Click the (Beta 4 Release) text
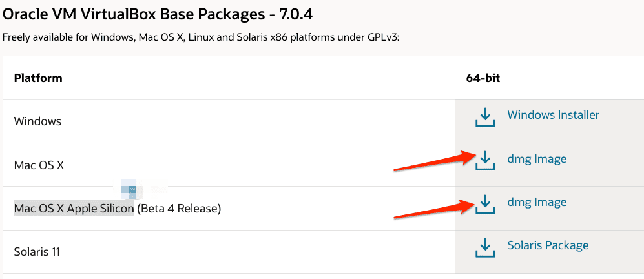This screenshot has height=279, width=644. point(179,209)
